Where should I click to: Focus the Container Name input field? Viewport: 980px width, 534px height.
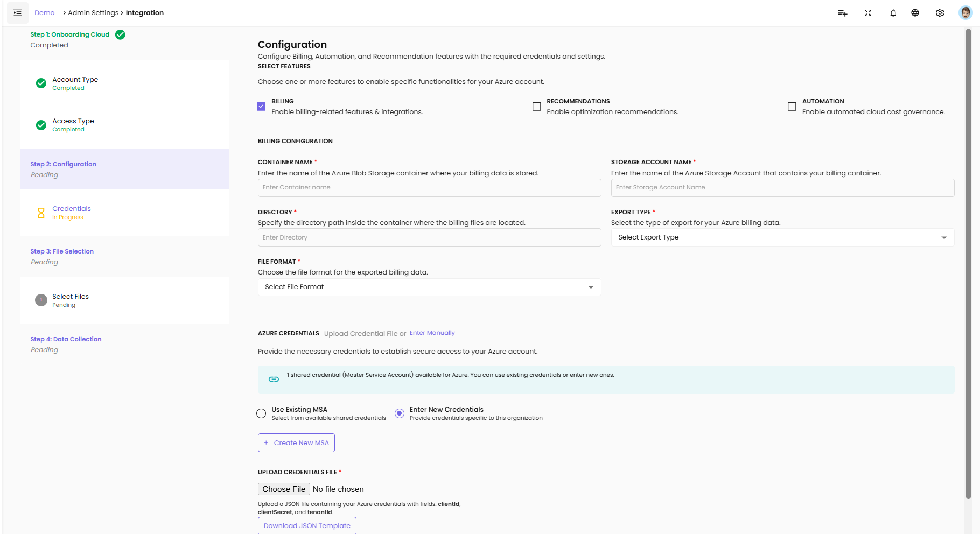pyautogui.click(x=429, y=187)
